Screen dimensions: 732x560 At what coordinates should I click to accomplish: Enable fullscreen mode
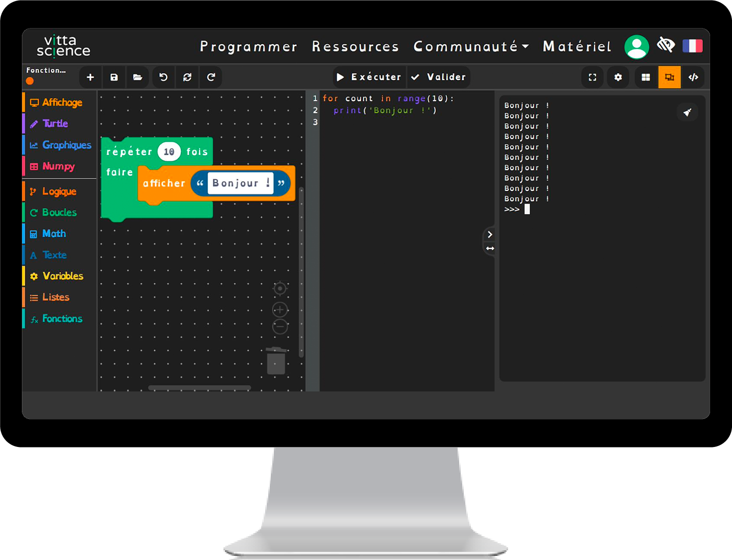(592, 77)
